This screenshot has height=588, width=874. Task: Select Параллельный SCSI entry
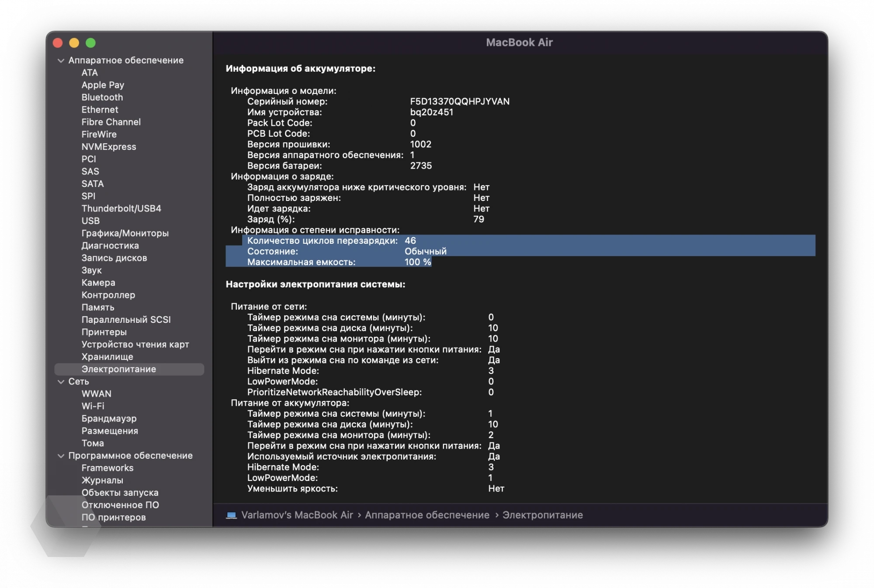pyautogui.click(x=126, y=320)
